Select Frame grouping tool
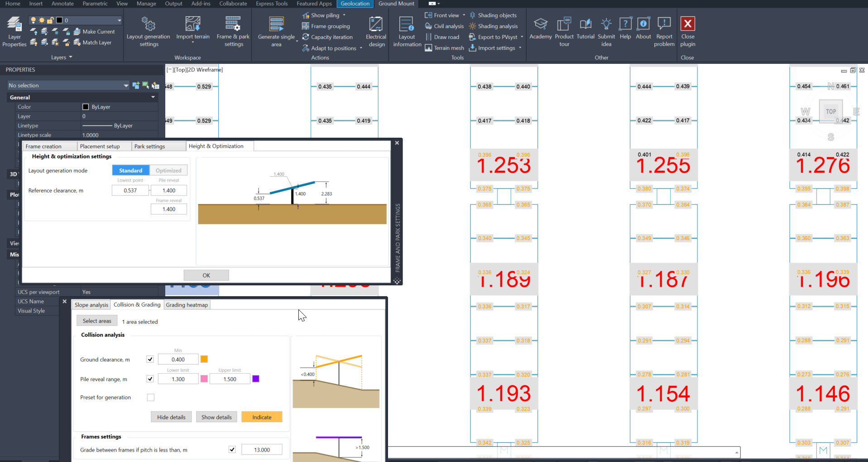Viewport: 868px width, 462px height. 326,26
